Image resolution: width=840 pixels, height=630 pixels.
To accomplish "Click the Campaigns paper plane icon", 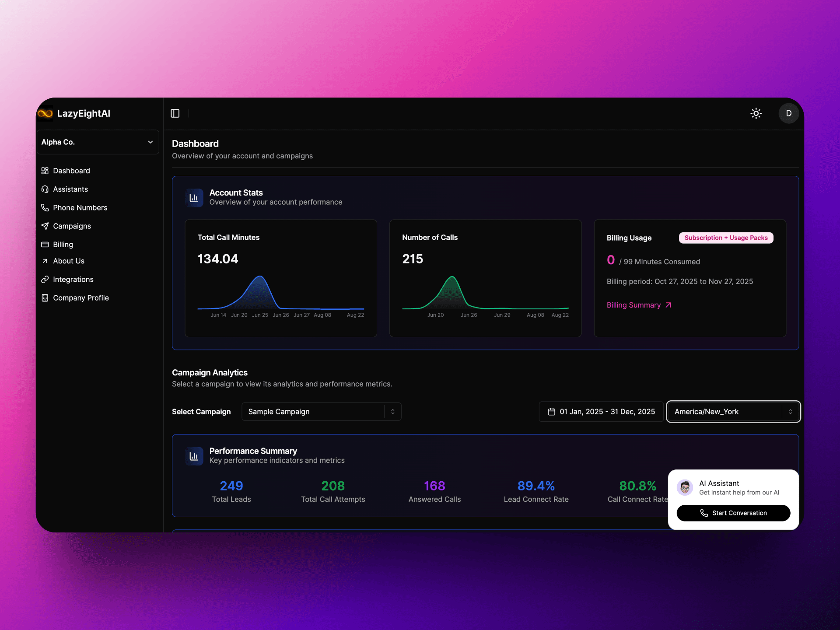I will [45, 226].
